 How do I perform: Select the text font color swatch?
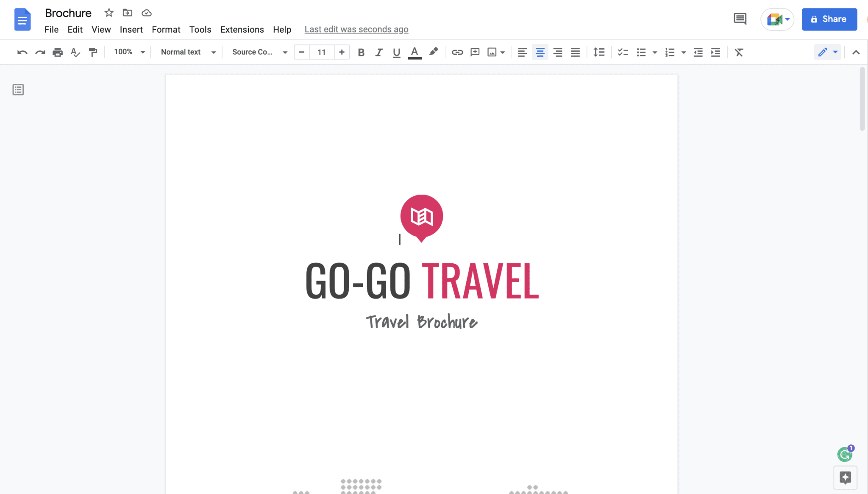tap(415, 57)
